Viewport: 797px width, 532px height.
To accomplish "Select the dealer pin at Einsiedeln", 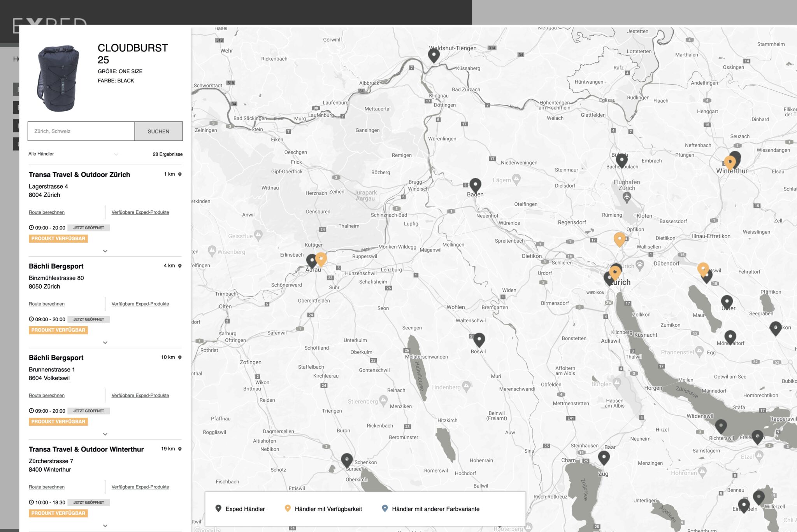I will [744, 506].
